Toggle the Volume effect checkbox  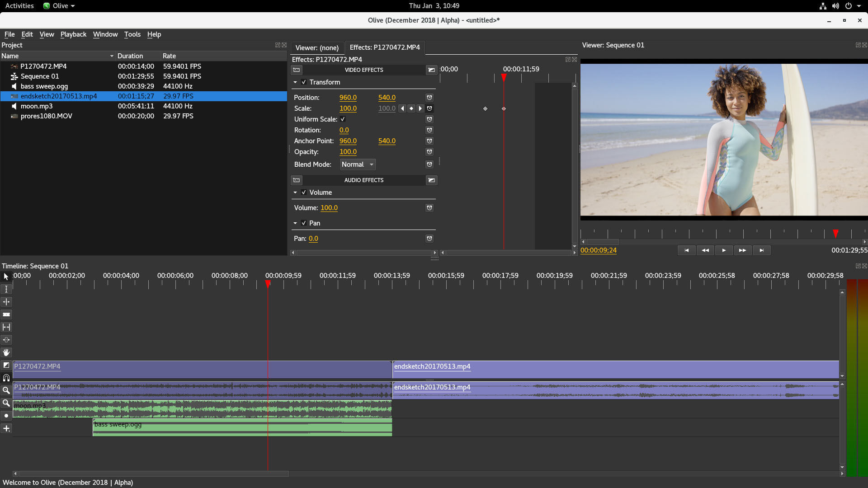pos(304,192)
